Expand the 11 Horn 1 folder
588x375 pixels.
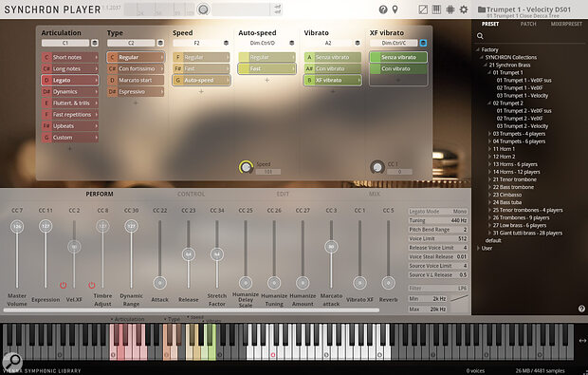coord(489,149)
